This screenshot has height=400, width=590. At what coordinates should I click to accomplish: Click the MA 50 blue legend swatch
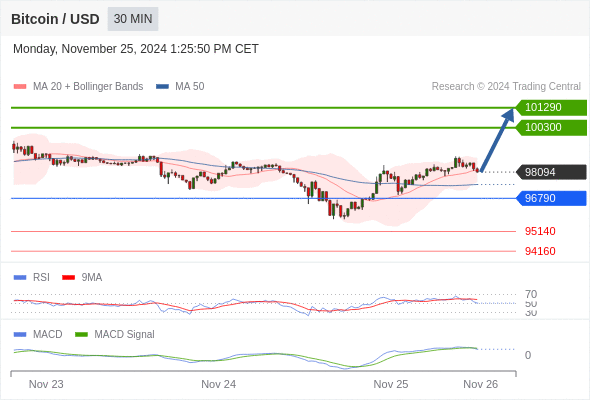(x=163, y=87)
